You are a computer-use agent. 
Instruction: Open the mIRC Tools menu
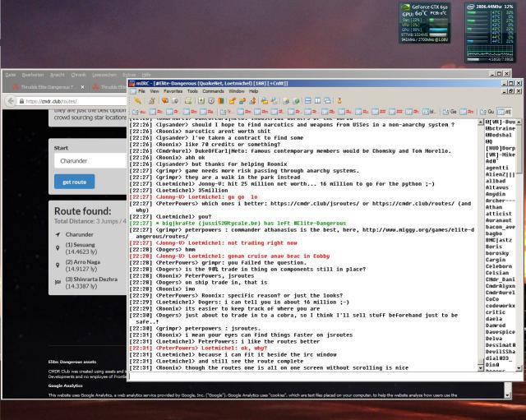(x=192, y=91)
